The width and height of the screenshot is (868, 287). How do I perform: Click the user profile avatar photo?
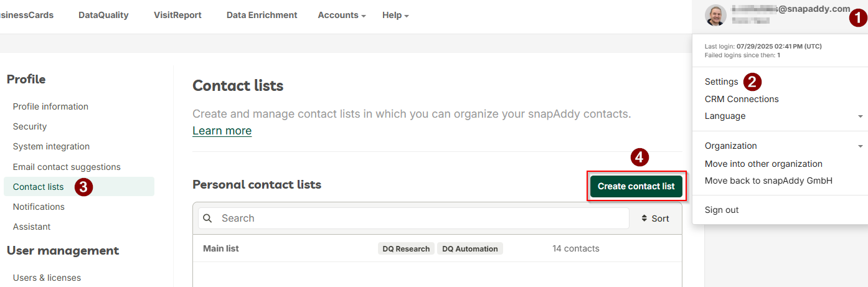[x=715, y=15]
